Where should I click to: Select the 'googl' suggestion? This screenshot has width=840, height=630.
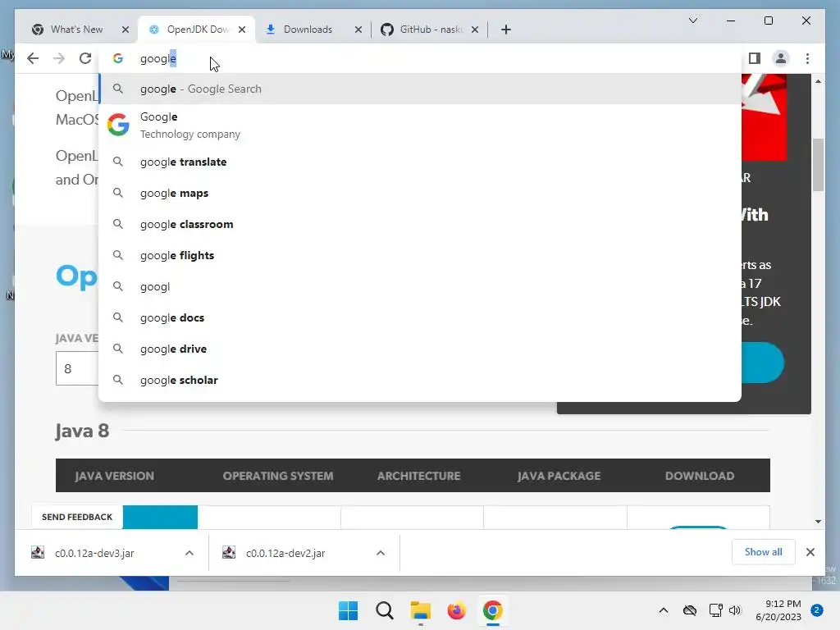(x=420, y=286)
